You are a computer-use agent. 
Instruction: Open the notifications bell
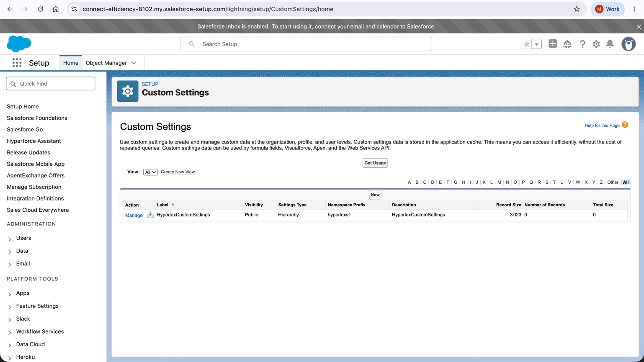click(610, 44)
